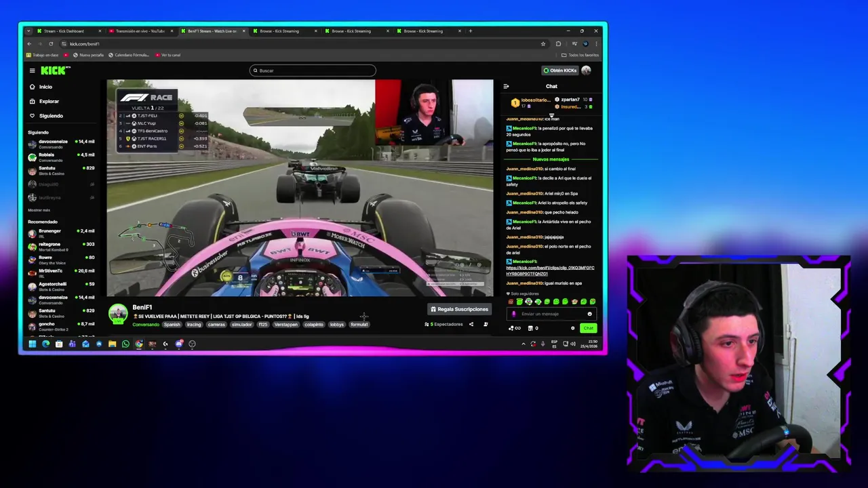Image resolution: width=868 pixels, height=488 pixels.
Task: Send the message with the Chat button
Action: [588, 328]
